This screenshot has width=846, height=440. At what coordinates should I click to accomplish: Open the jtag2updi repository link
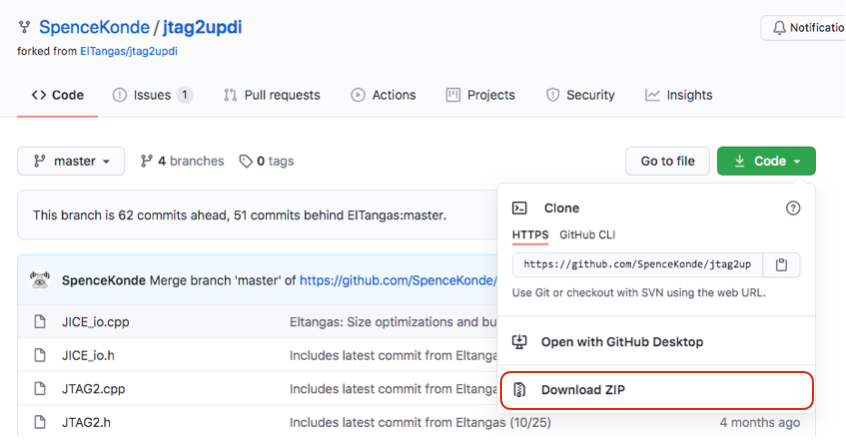pyautogui.click(x=202, y=27)
